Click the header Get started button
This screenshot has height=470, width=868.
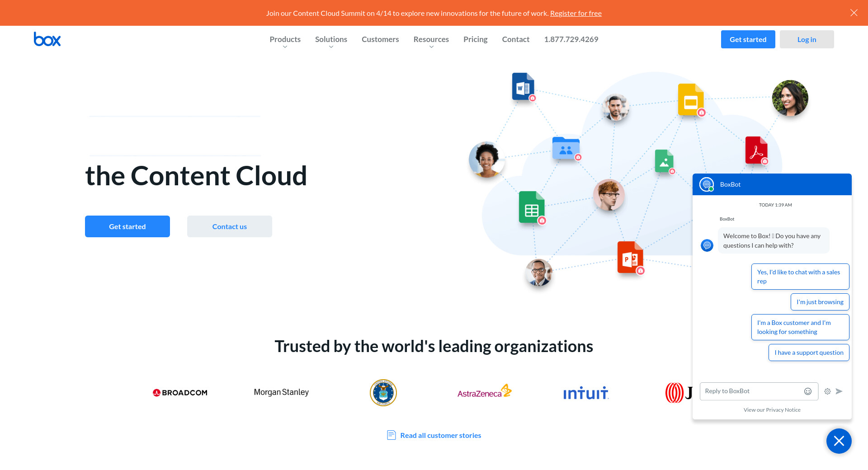[748, 39]
